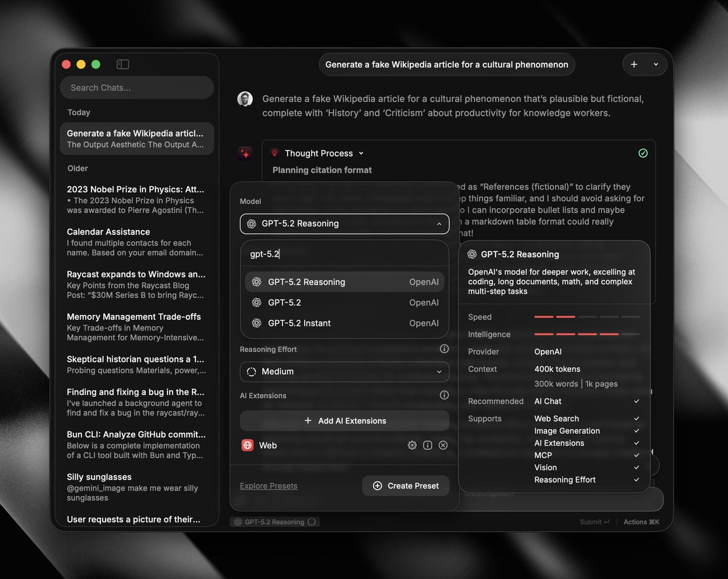728x579 pixels.
Task: Click the plus new chat button
Action: [634, 64]
